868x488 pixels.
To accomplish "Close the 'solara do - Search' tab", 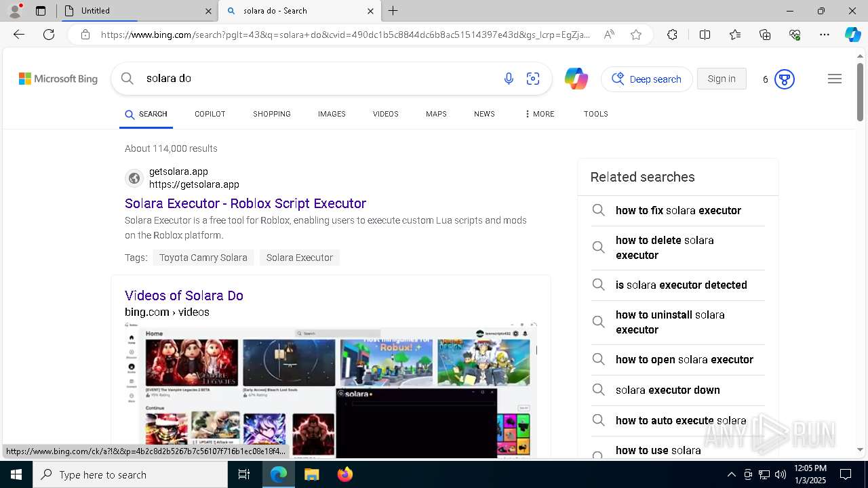I will 370,11.
